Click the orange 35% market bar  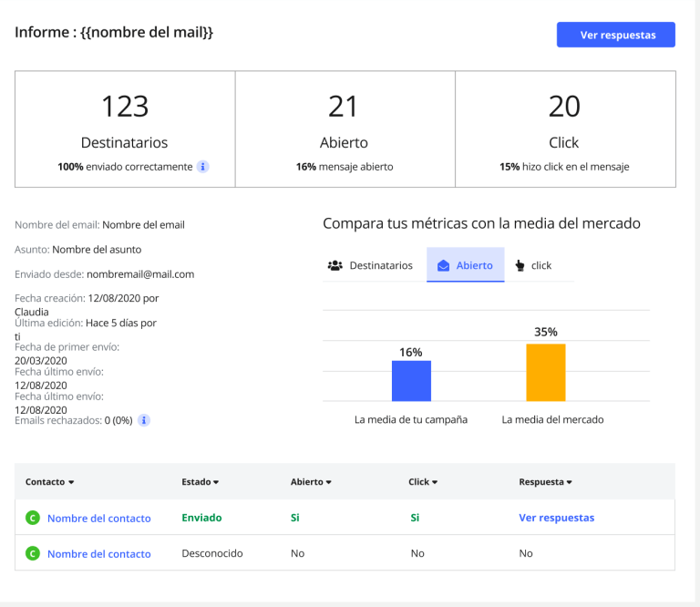(545, 372)
